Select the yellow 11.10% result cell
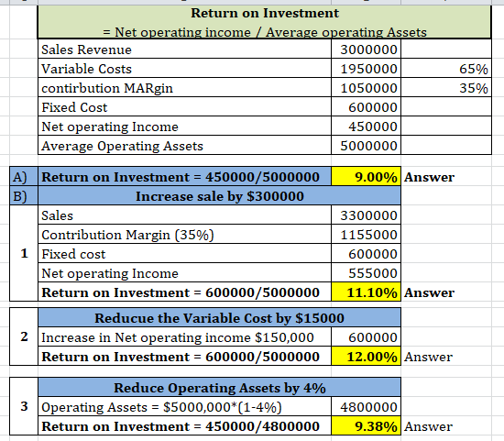The width and height of the screenshot is (504, 441). coord(367,292)
